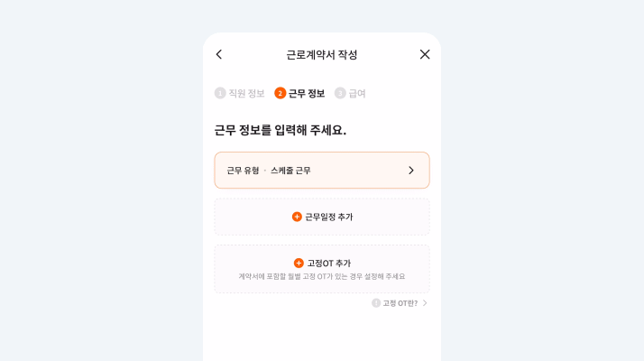This screenshot has width=644, height=361.
Task: Select the 근무 정보 step label
Action: (x=307, y=93)
